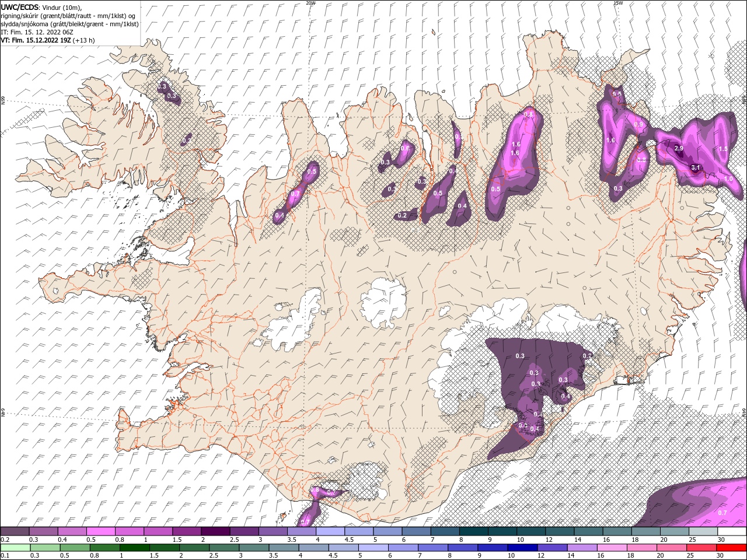Viewport: 747px width, 560px height.
Task: Pick the snow scale swatch starting at 4
Action: [330, 531]
